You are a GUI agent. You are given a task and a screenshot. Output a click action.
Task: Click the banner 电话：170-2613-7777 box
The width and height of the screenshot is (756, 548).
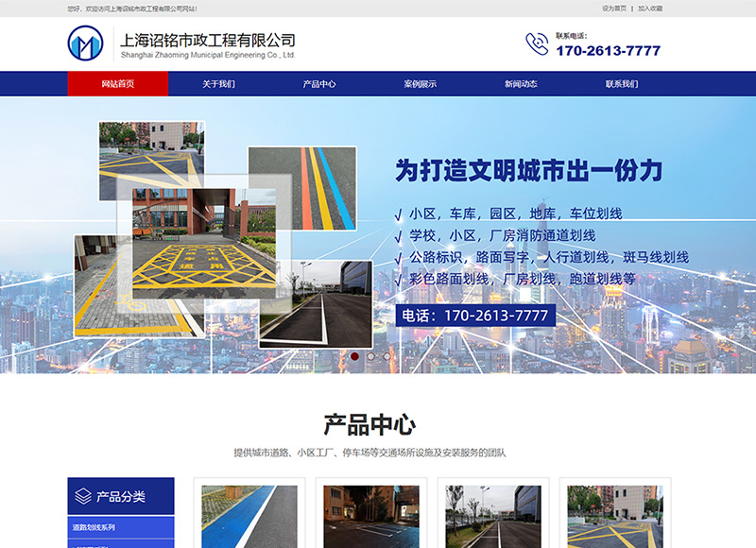[x=475, y=316]
